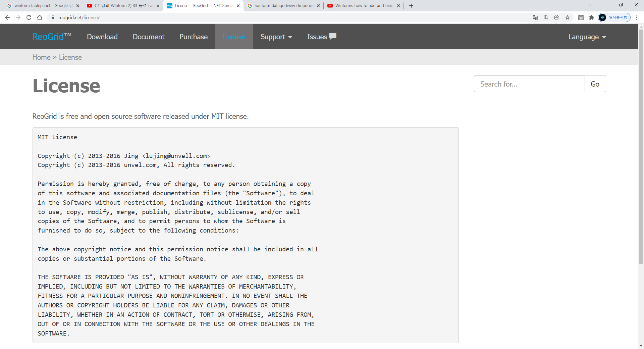
Task: Click the License page heading
Action: coord(66,86)
